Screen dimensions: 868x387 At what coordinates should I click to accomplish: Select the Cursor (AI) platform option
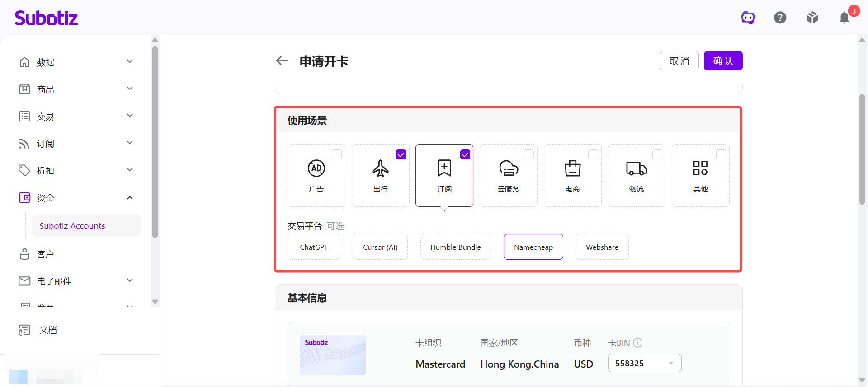(x=380, y=247)
